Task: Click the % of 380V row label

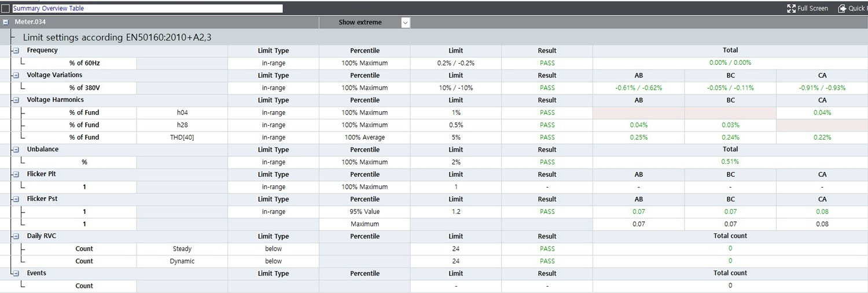Action: (x=84, y=88)
